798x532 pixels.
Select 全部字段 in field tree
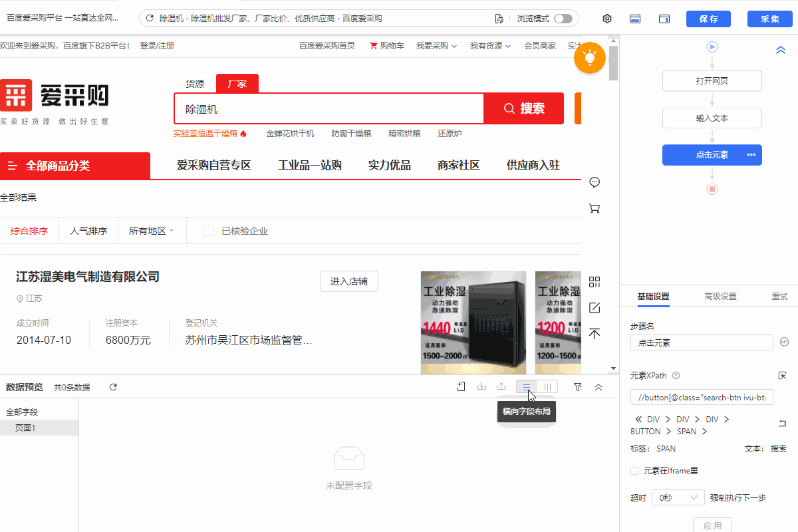(x=22, y=412)
